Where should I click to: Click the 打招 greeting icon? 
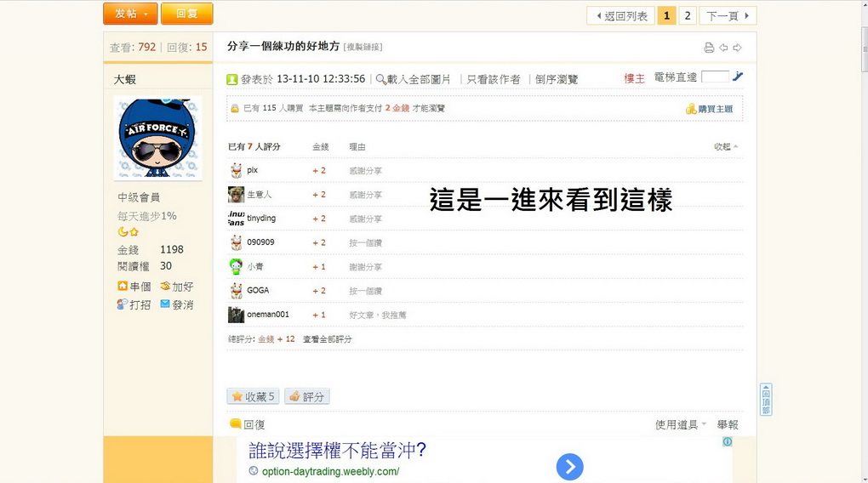click(x=123, y=304)
